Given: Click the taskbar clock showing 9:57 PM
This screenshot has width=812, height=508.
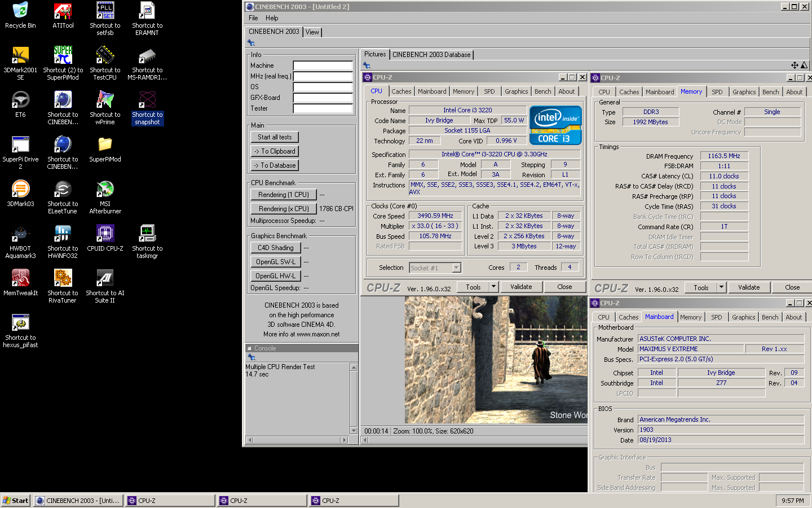Looking at the screenshot, I should [792, 501].
